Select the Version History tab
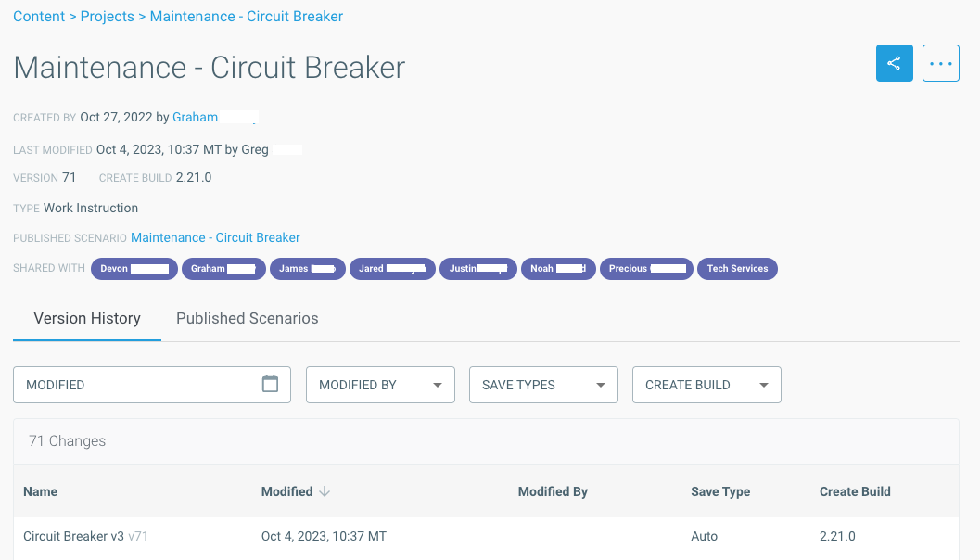 pyautogui.click(x=87, y=318)
